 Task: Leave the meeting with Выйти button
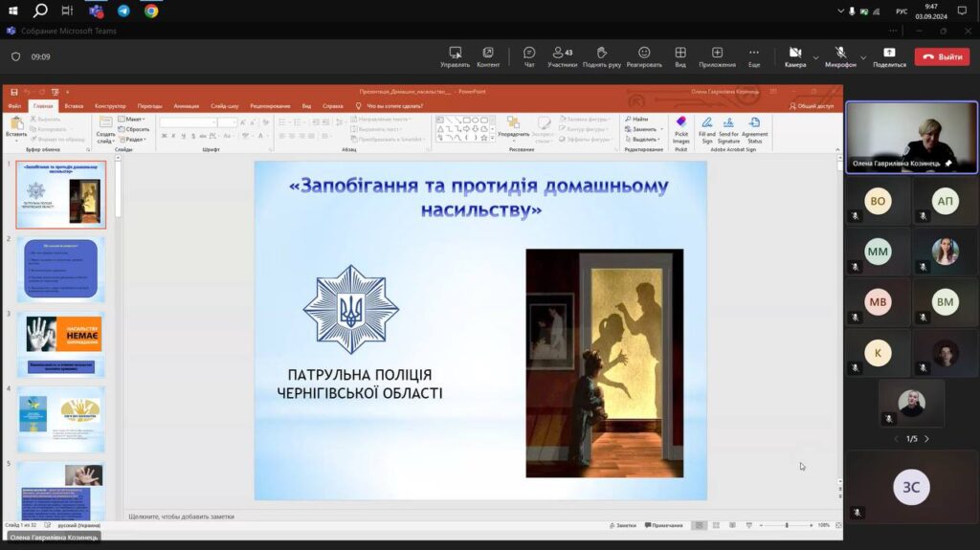942,56
